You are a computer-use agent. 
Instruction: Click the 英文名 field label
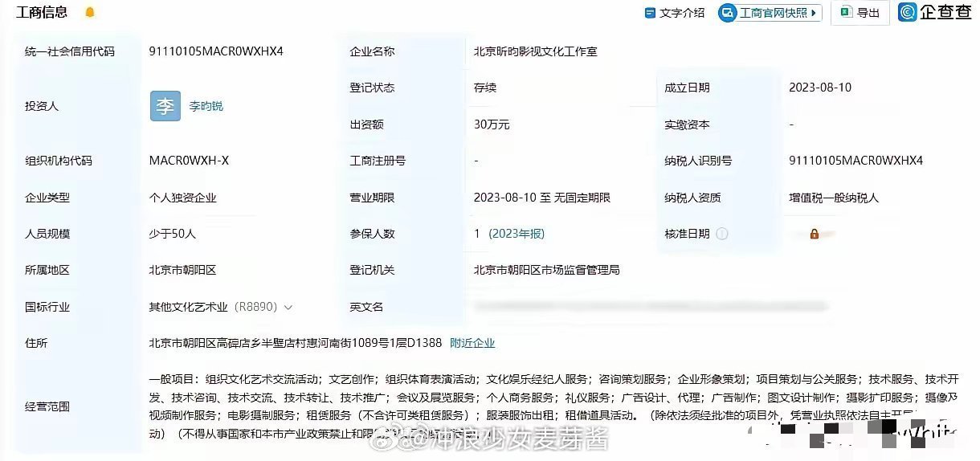366,307
